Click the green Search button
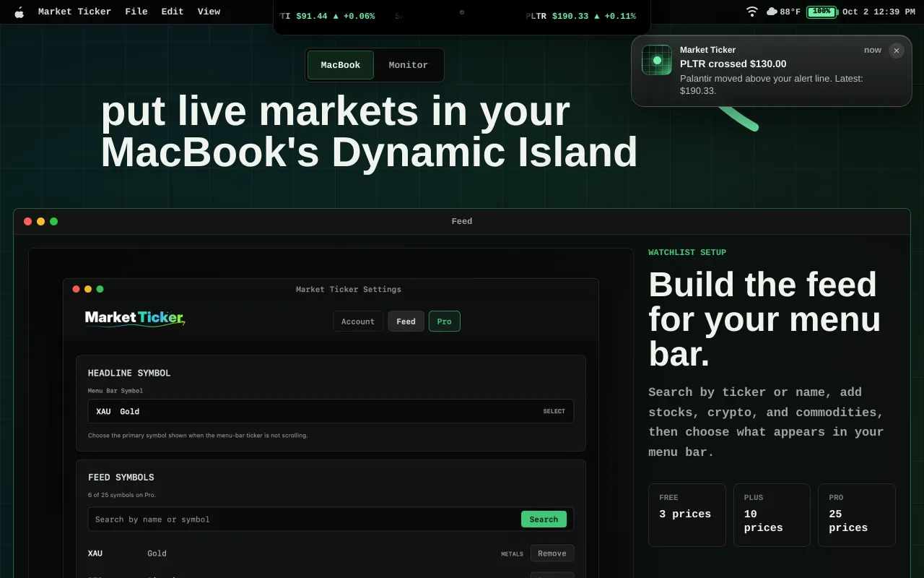This screenshot has width=924, height=578. pyautogui.click(x=544, y=519)
